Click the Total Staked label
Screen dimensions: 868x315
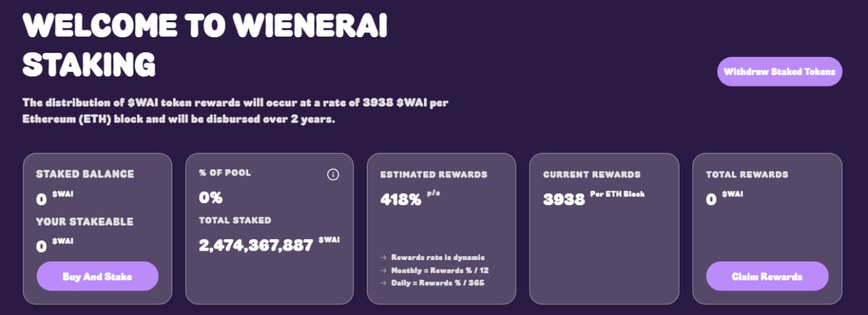tap(235, 220)
